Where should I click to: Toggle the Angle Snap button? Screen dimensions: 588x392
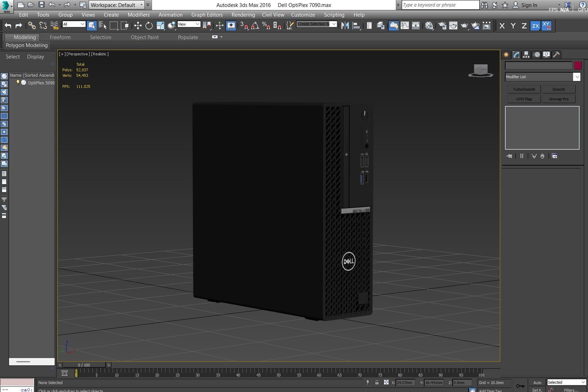click(x=255, y=25)
